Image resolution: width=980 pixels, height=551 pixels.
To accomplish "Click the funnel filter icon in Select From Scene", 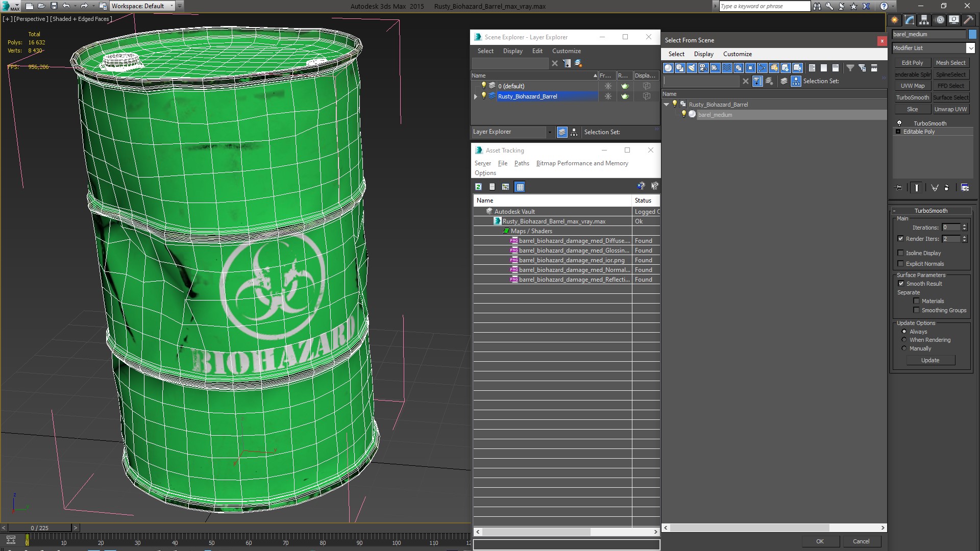I will click(x=850, y=68).
